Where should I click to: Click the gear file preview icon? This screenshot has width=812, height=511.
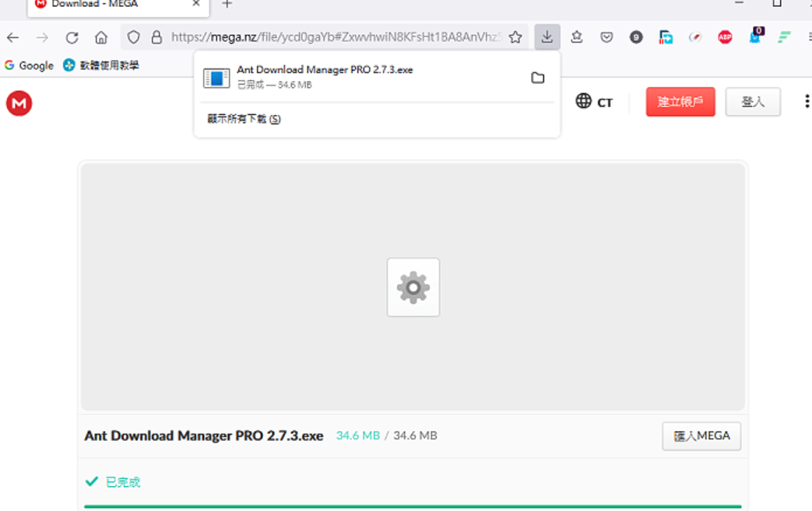(413, 287)
